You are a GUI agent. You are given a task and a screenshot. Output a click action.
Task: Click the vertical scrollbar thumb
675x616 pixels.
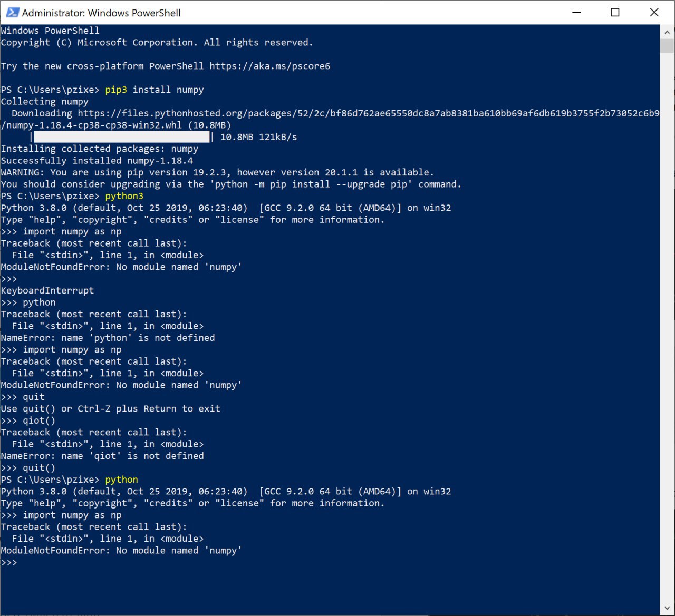667,45
